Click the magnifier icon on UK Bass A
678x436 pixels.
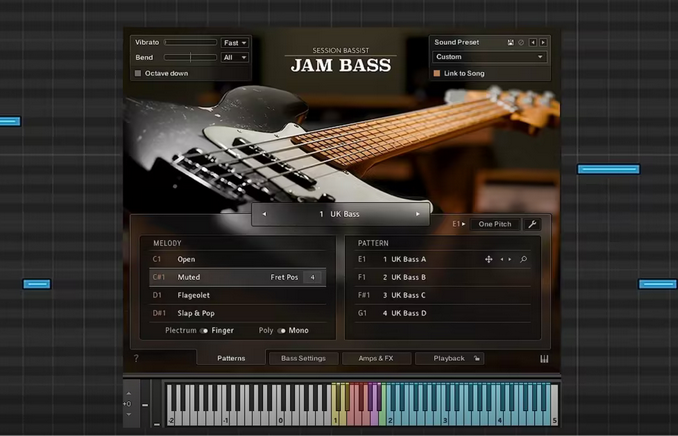[523, 259]
